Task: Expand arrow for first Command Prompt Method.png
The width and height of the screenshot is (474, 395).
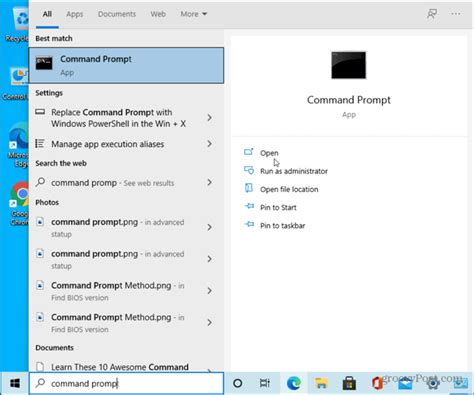Action: [209, 291]
